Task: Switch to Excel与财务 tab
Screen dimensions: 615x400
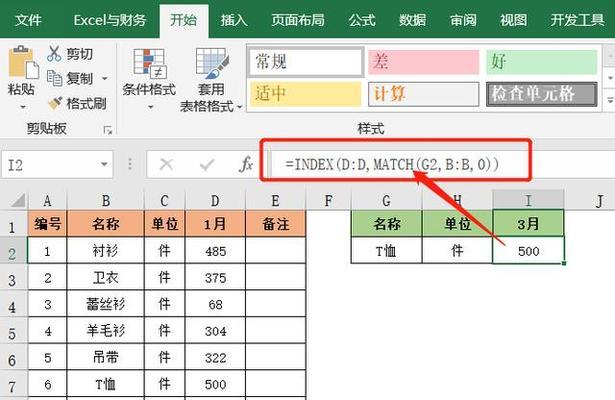Action: 109,20
